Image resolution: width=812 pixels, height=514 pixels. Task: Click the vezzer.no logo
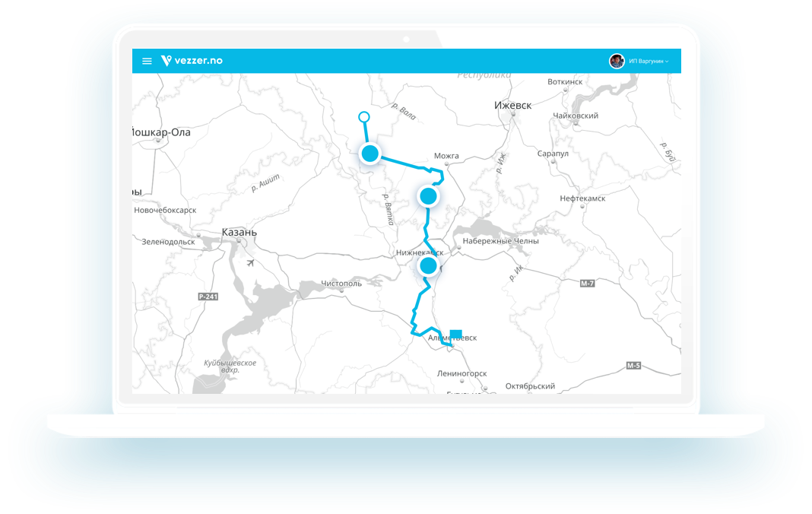[x=192, y=61]
